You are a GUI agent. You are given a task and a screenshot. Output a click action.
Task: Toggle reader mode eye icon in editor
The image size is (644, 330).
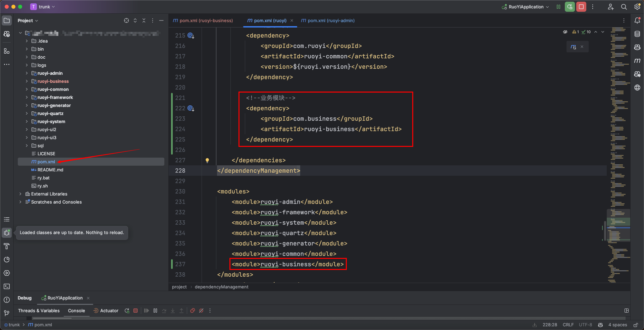[x=565, y=32]
